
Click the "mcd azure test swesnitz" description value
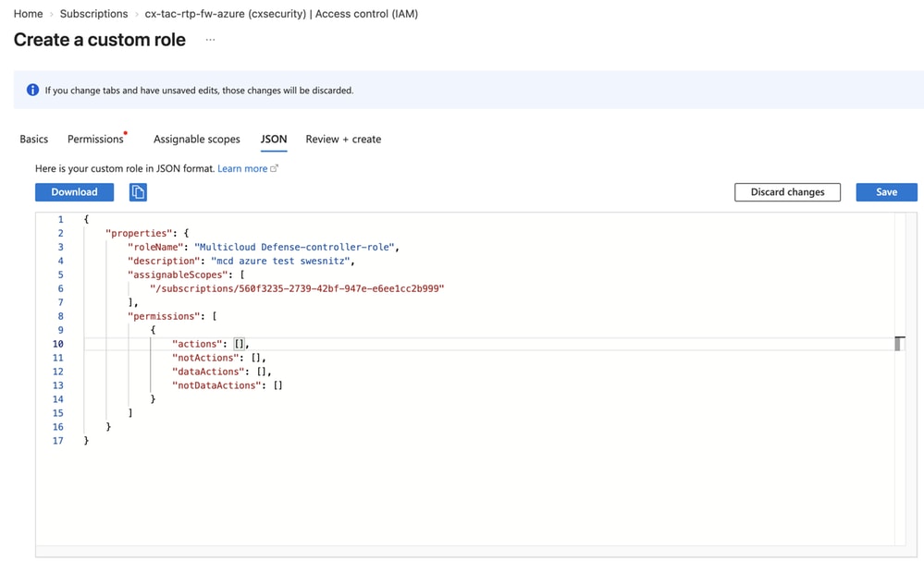point(280,261)
